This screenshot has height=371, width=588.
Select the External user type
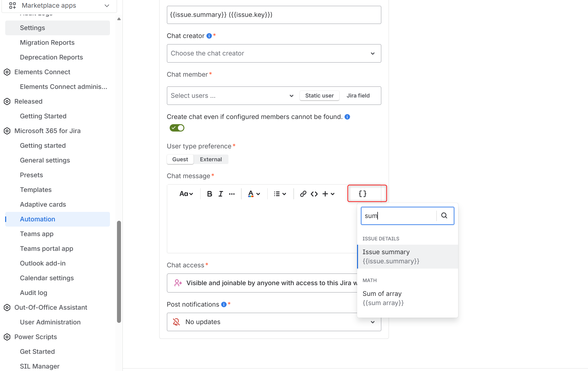211,159
